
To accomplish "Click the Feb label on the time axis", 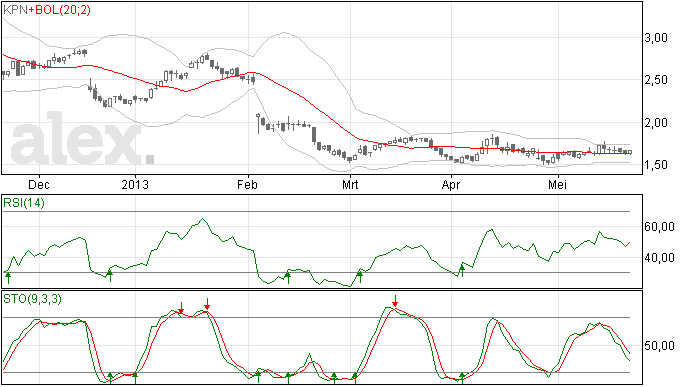I will (x=247, y=184).
